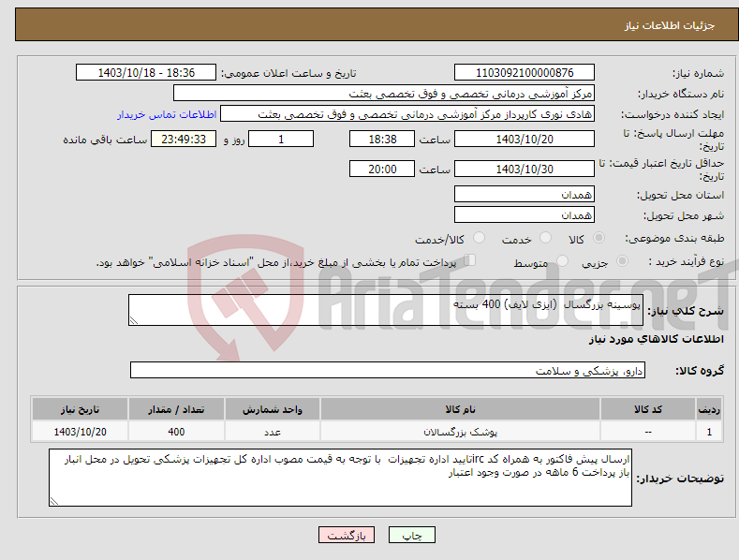Open اطلاعات تماس خریدار link

(167, 114)
